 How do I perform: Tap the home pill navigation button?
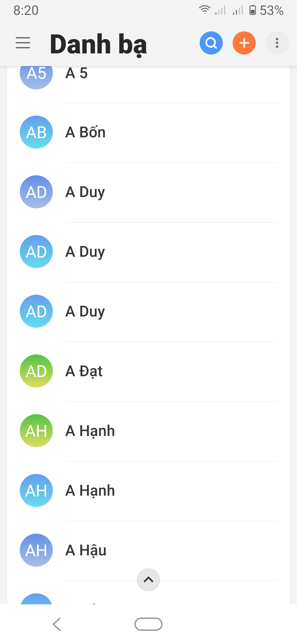pos(148,624)
